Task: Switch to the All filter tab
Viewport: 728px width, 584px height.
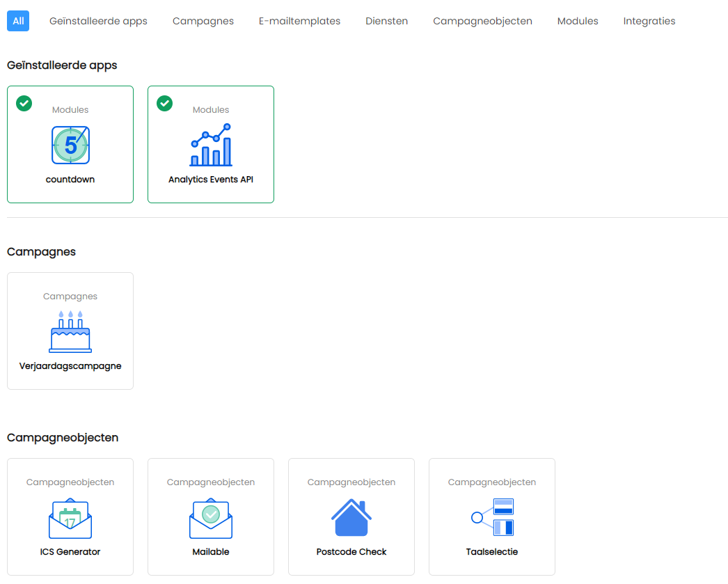Action: 18,21
